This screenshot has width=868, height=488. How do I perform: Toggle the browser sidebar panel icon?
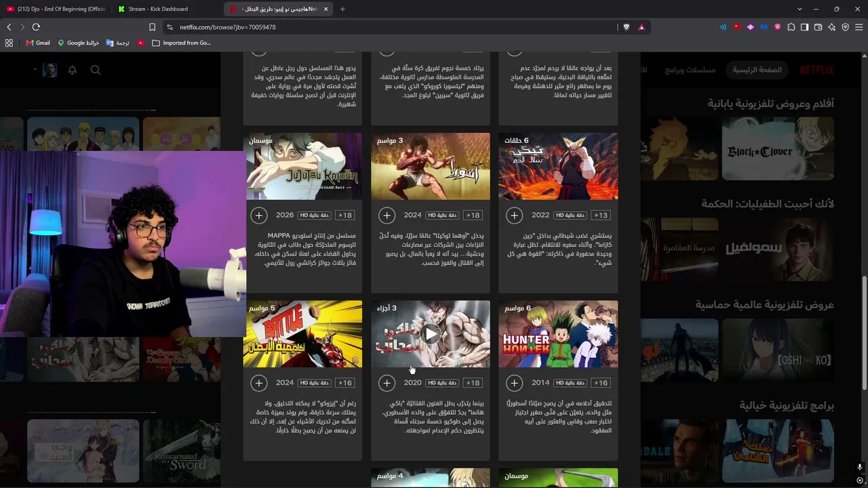click(804, 27)
